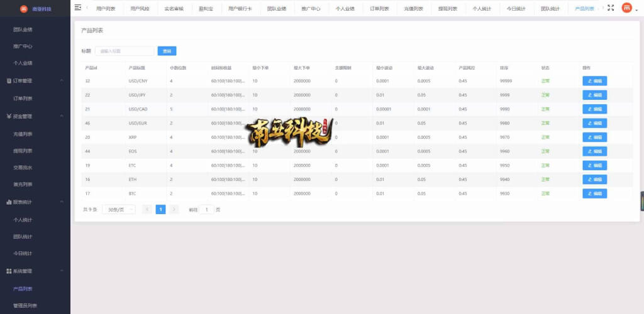Image resolution: width=644 pixels, height=314 pixels.
Task: Open 提现列表 in the sidebar
Action: coord(23,151)
